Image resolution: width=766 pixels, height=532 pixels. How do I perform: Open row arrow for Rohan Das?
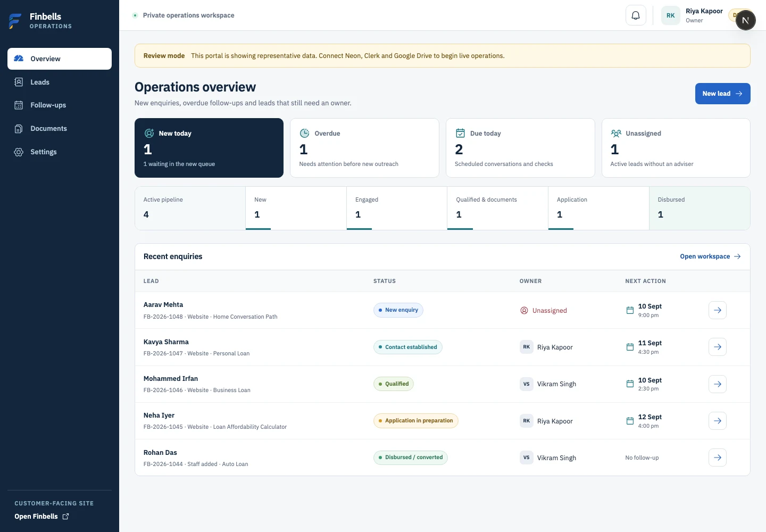click(x=718, y=458)
